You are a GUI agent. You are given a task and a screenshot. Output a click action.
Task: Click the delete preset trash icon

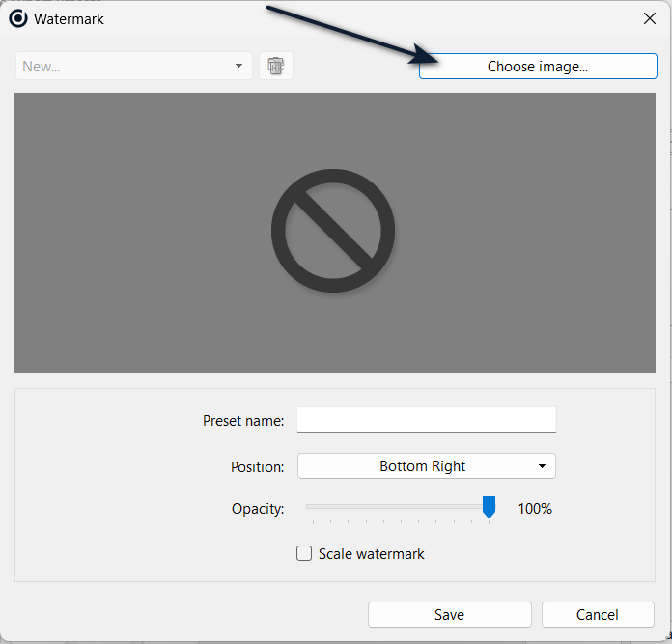pyautogui.click(x=276, y=66)
